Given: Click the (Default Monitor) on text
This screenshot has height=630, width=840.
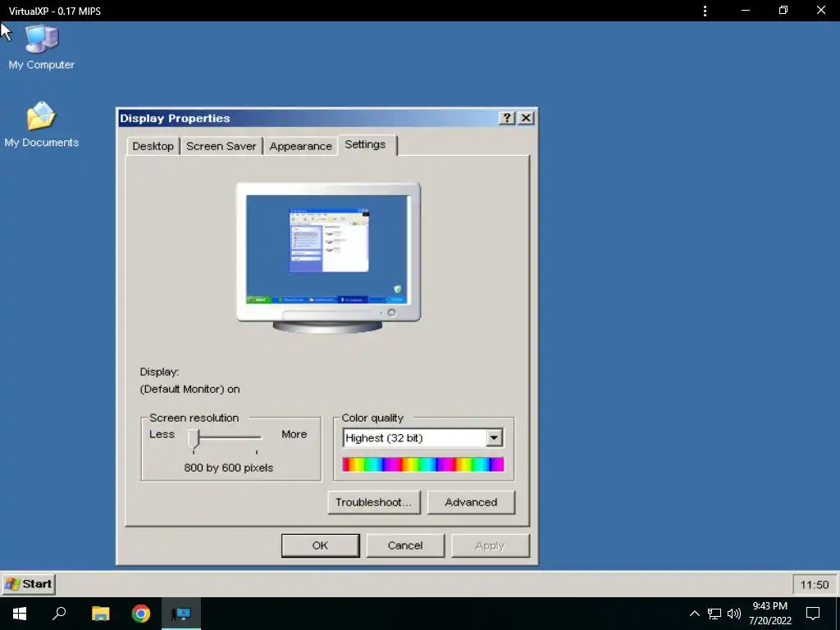Looking at the screenshot, I should [x=189, y=389].
